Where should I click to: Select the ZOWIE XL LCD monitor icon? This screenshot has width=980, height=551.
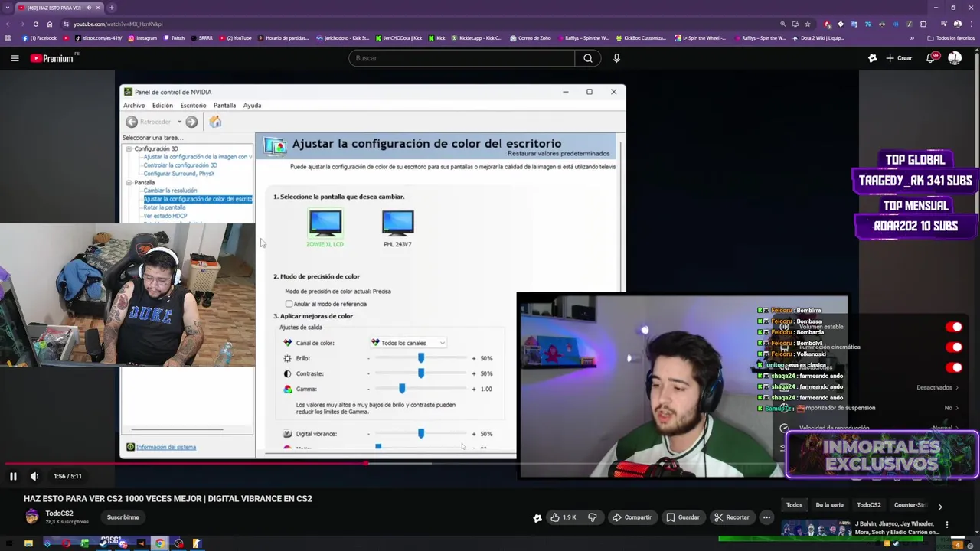click(325, 223)
